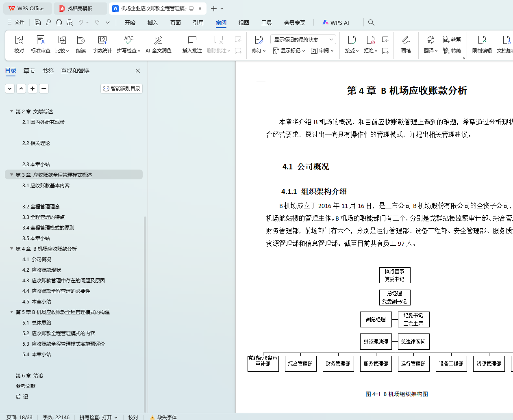Switch to 找稻壳模板 window tab
The height and width of the screenshot is (420, 513).
point(80,8)
